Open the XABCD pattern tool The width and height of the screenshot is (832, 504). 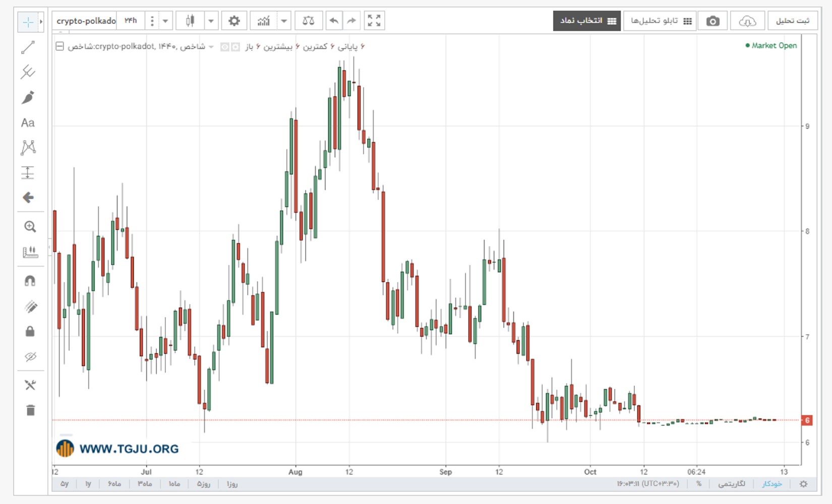28,147
